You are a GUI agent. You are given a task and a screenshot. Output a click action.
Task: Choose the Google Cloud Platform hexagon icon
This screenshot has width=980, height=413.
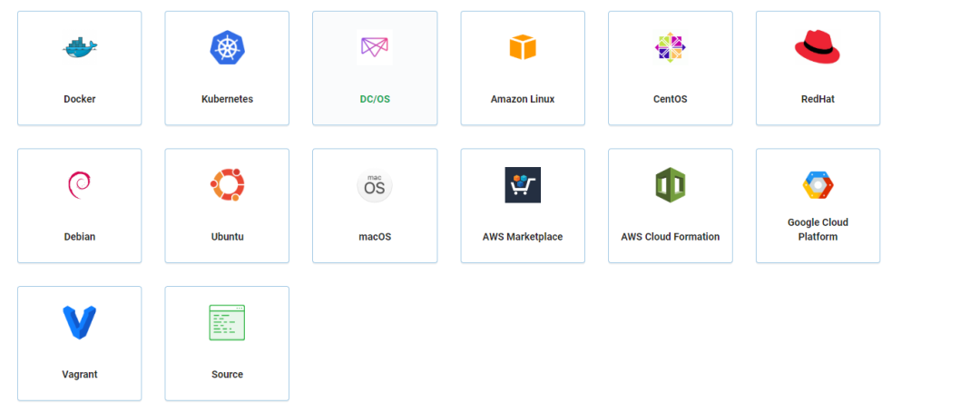[x=818, y=185]
